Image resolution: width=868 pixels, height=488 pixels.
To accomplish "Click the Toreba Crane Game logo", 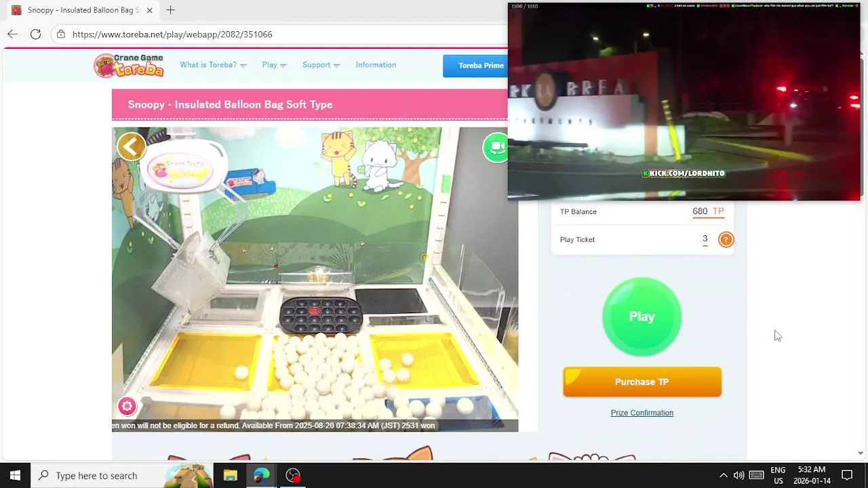I will (x=129, y=65).
